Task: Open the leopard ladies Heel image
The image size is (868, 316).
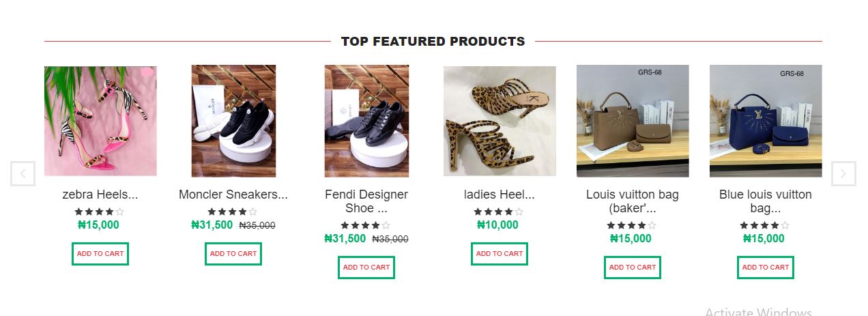Action: [x=500, y=121]
